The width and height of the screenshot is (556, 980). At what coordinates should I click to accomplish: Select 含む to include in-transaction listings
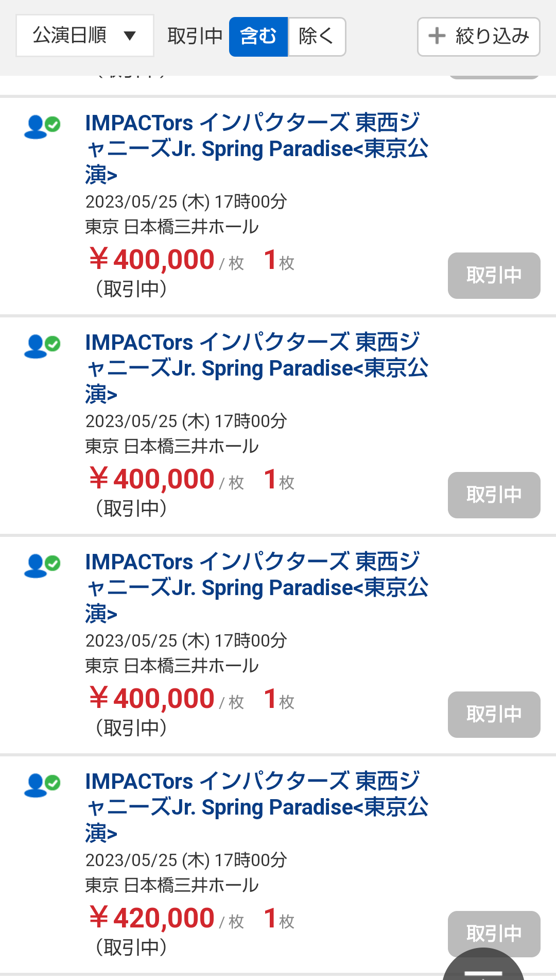(x=258, y=37)
